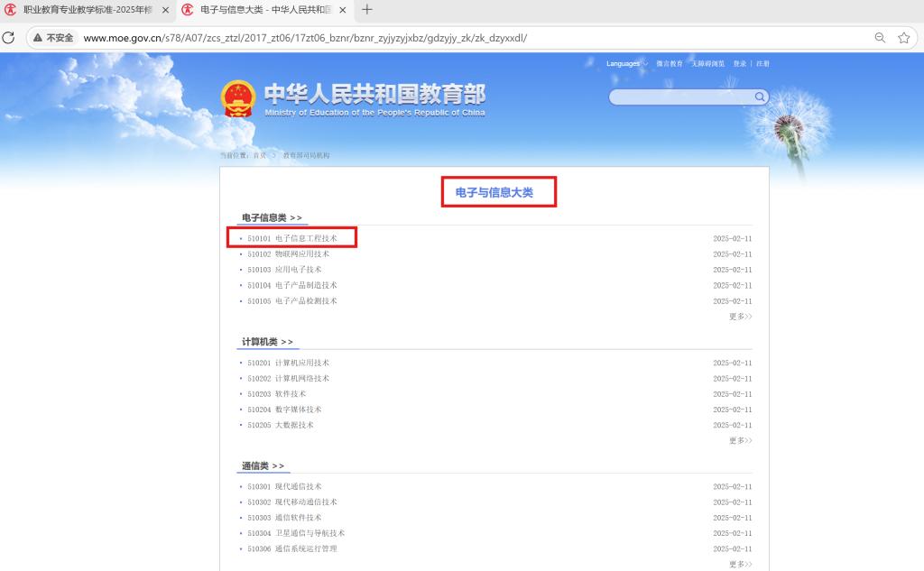Open 510203 软件技术
This screenshot has width=924, height=571.
point(276,394)
